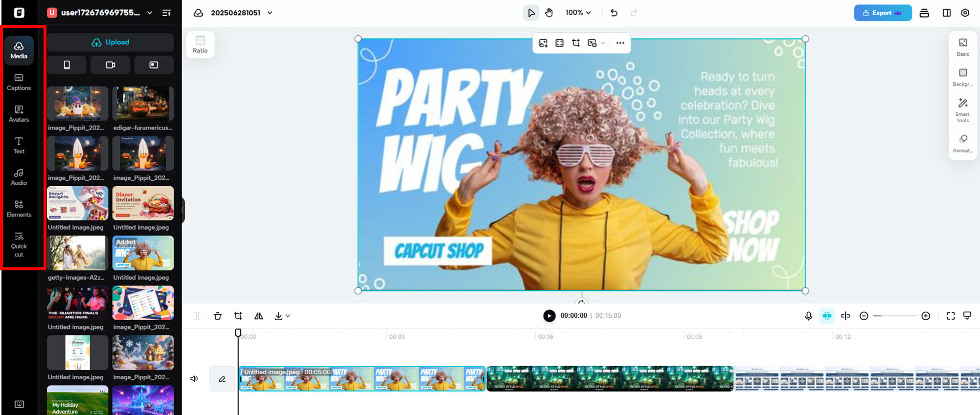Screen dimensions: 980x415
Task: Click the pencil edit cover button on the timeline
Action: [x=222, y=379]
